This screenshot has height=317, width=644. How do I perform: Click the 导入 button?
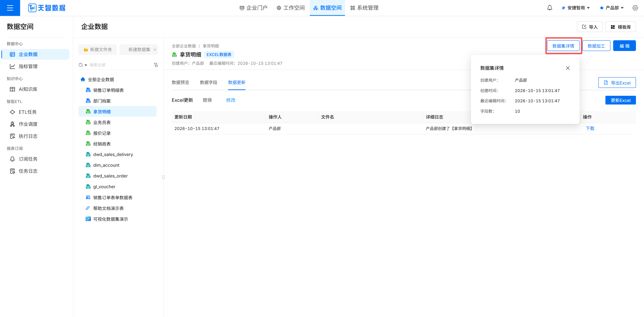tap(589, 27)
